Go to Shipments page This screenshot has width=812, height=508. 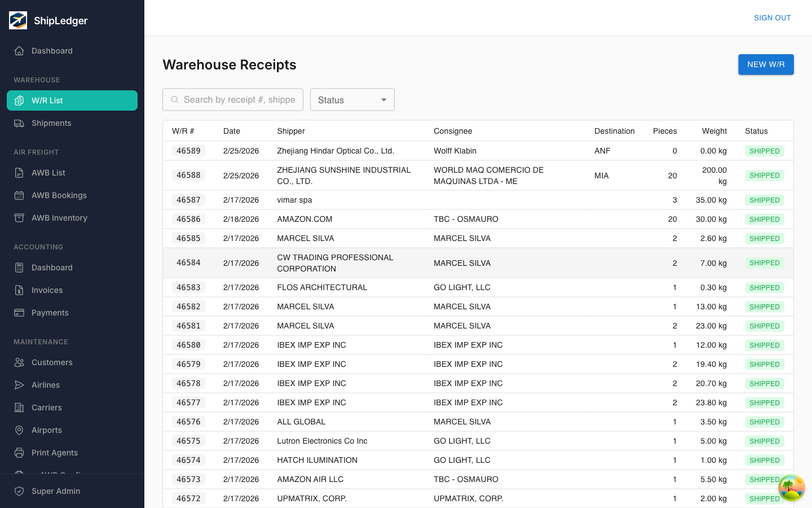[x=72, y=123]
